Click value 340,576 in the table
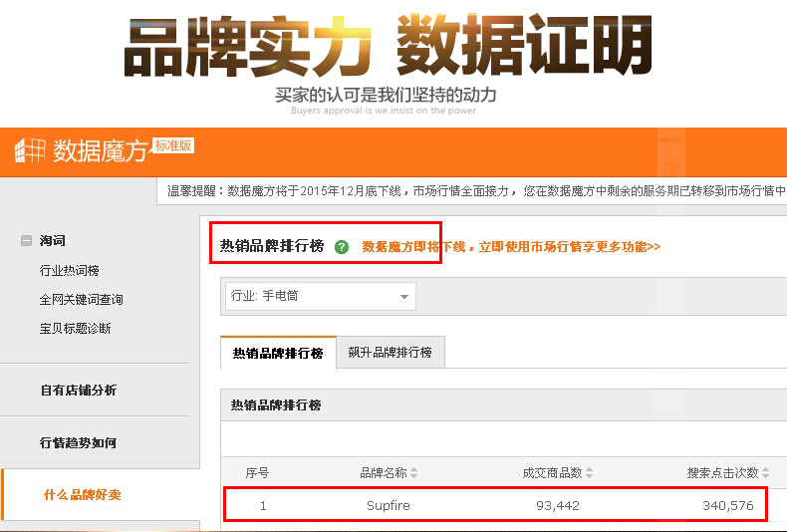The height and width of the screenshot is (532, 787). click(728, 505)
